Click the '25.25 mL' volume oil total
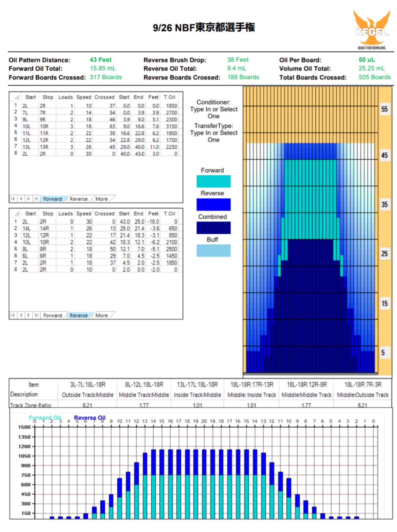The height and width of the screenshot is (532, 397). [372, 68]
